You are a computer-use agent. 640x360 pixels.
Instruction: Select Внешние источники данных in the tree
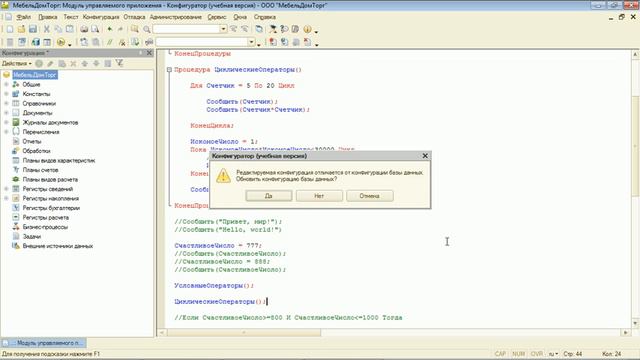point(58,246)
